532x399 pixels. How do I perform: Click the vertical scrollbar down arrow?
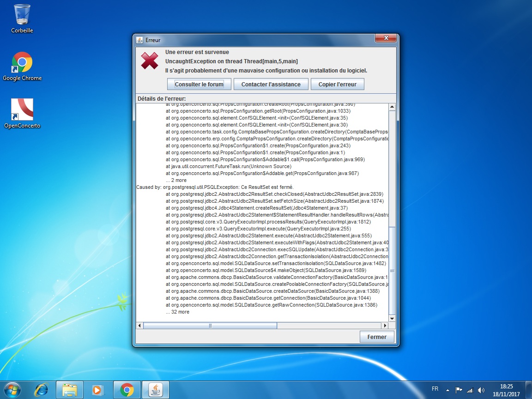[x=392, y=318]
